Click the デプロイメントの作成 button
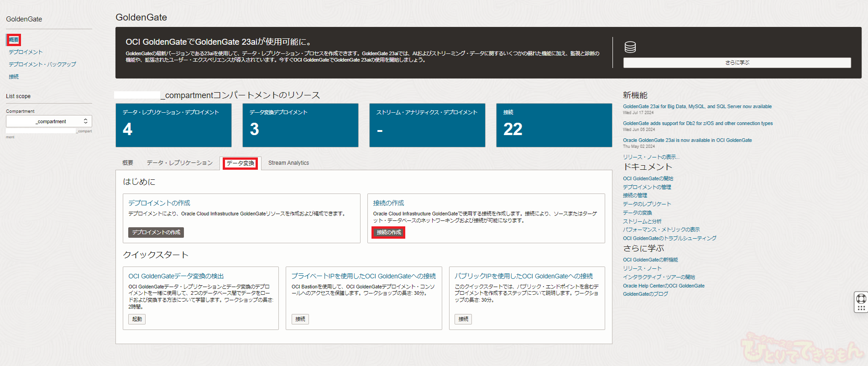This screenshot has width=868, height=366. coord(156,233)
